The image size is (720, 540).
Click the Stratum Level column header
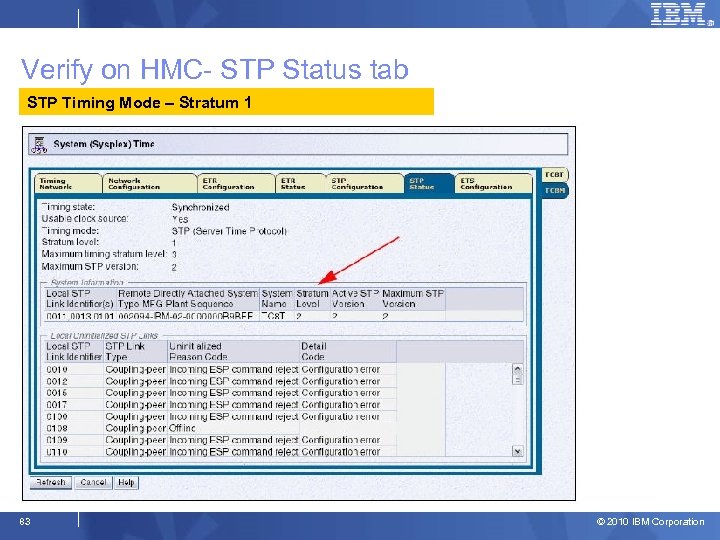point(312,298)
